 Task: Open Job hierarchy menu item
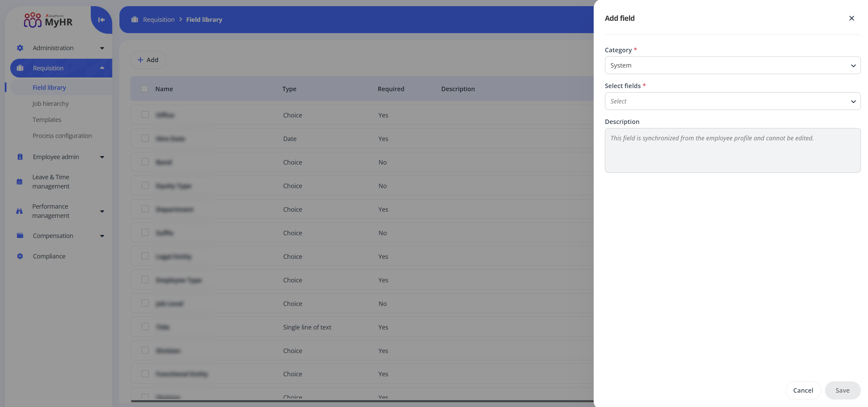[x=50, y=103]
